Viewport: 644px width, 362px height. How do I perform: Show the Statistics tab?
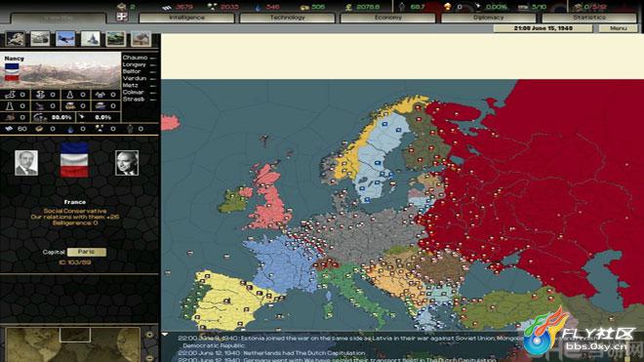tap(589, 18)
